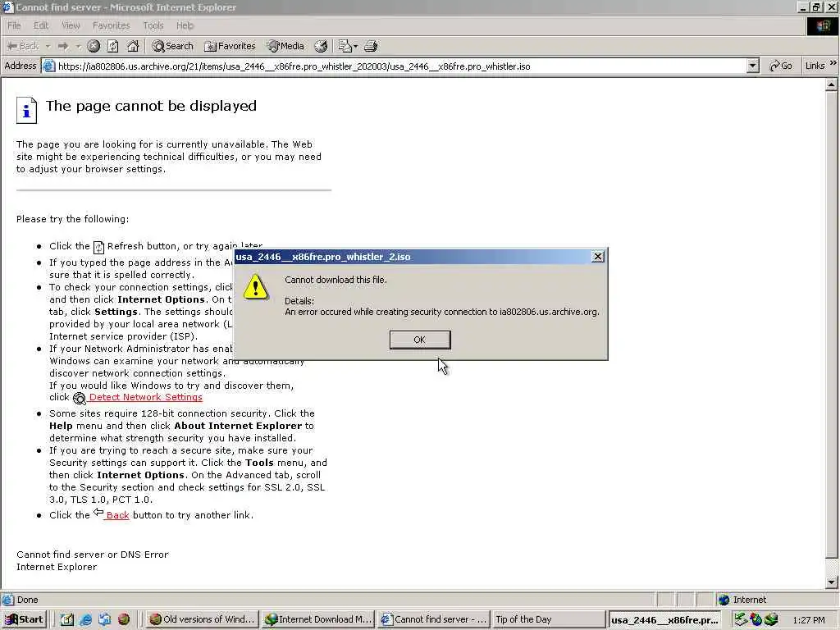Open the address bar dropdown list

tap(753, 66)
